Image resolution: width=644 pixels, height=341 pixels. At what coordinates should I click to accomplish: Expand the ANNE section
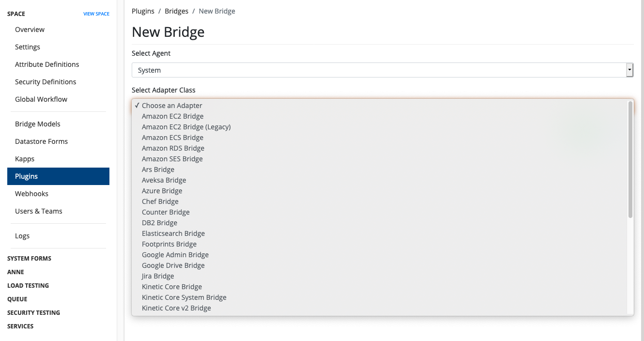(15, 272)
